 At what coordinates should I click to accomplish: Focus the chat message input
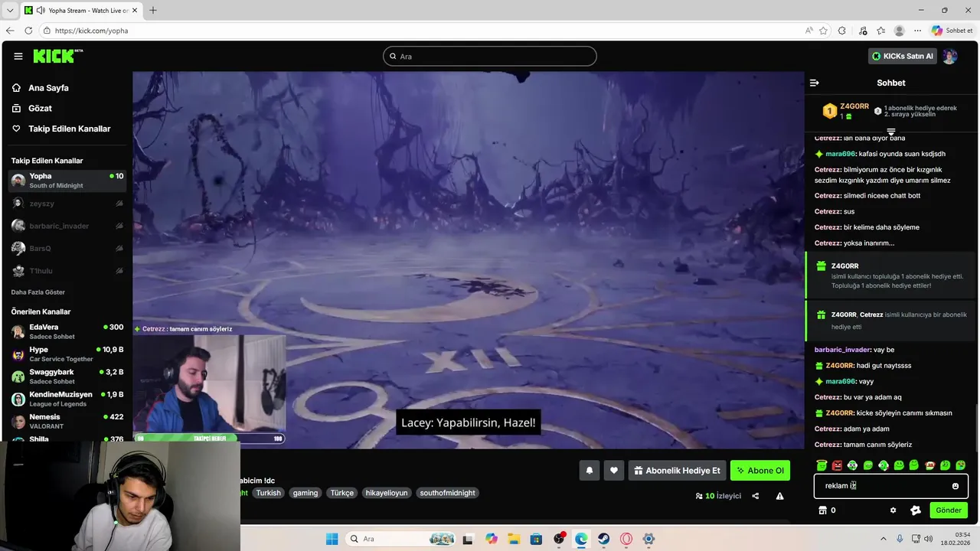coord(891,486)
